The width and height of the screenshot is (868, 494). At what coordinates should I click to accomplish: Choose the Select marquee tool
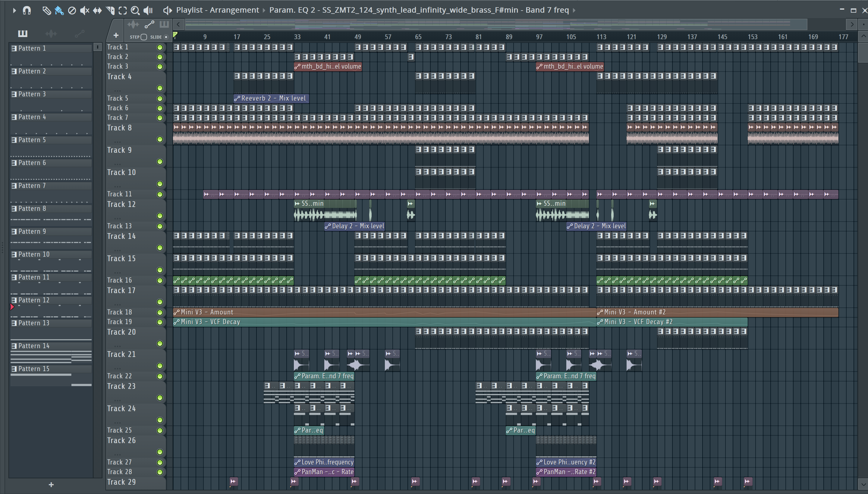click(x=123, y=11)
